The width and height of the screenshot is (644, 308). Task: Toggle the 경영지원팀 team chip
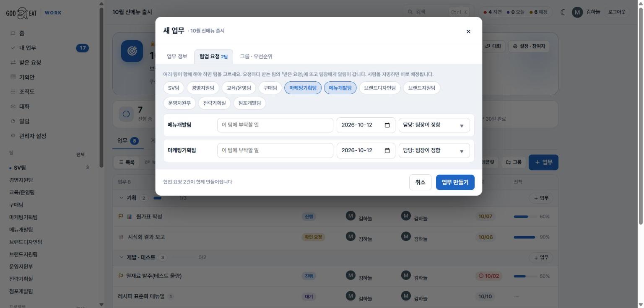pos(203,88)
